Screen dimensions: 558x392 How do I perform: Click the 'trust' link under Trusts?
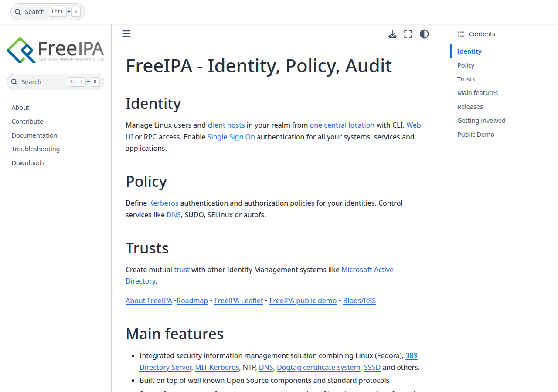182,270
